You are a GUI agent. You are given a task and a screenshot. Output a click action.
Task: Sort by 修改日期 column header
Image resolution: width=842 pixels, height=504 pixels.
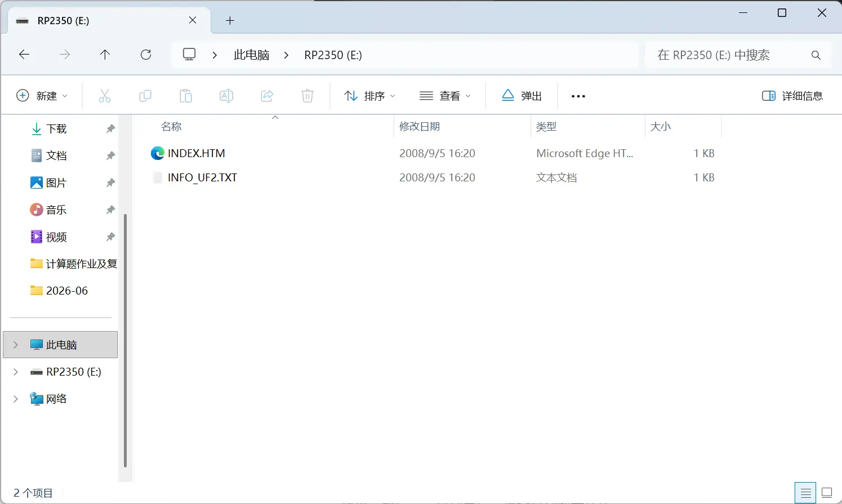tap(420, 127)
